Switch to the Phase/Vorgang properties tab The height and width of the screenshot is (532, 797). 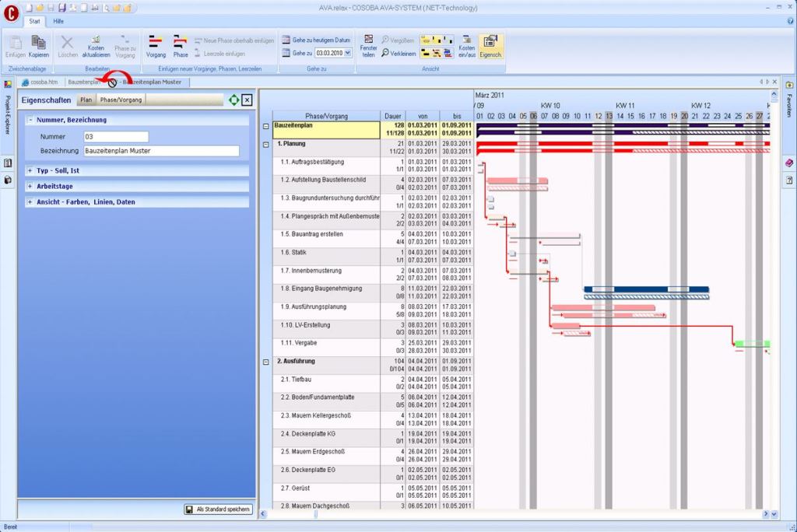121,100
